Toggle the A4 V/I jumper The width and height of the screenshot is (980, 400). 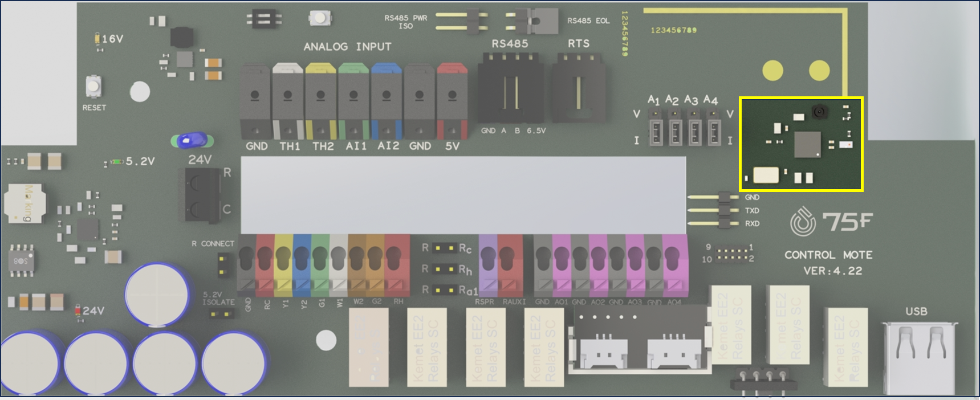point(713,126)
